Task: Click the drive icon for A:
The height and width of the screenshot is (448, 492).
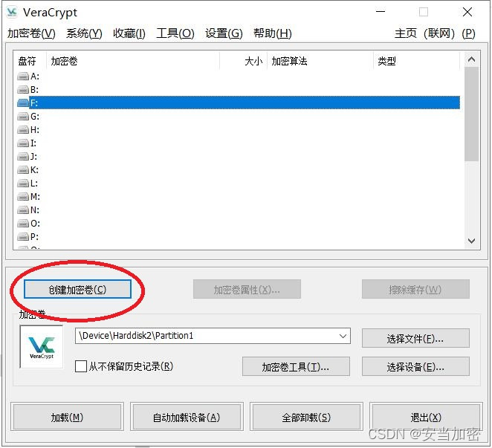Action: [23, 77]
